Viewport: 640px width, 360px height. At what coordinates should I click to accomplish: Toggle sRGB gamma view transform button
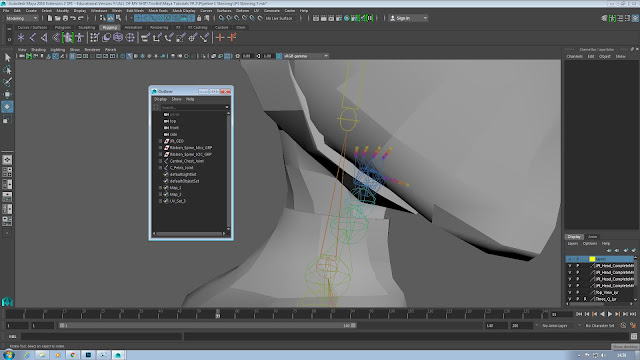pyautogui.click(x=279, y=56)
